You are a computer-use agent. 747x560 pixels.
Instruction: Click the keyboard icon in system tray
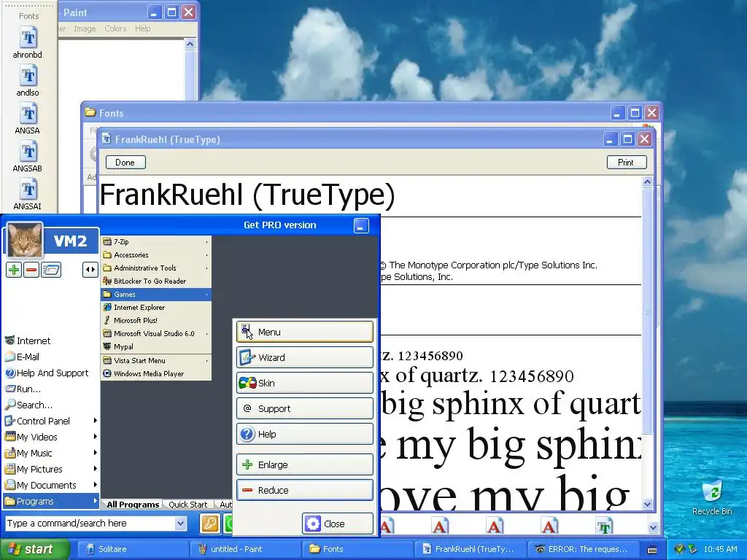click(652, 550)
